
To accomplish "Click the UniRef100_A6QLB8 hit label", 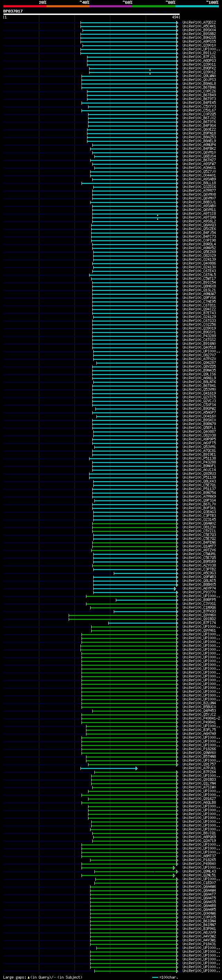I will tap(199, 802).
